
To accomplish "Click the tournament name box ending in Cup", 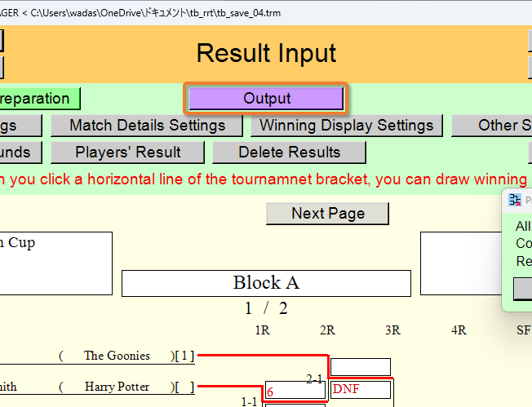I will 56,263.
